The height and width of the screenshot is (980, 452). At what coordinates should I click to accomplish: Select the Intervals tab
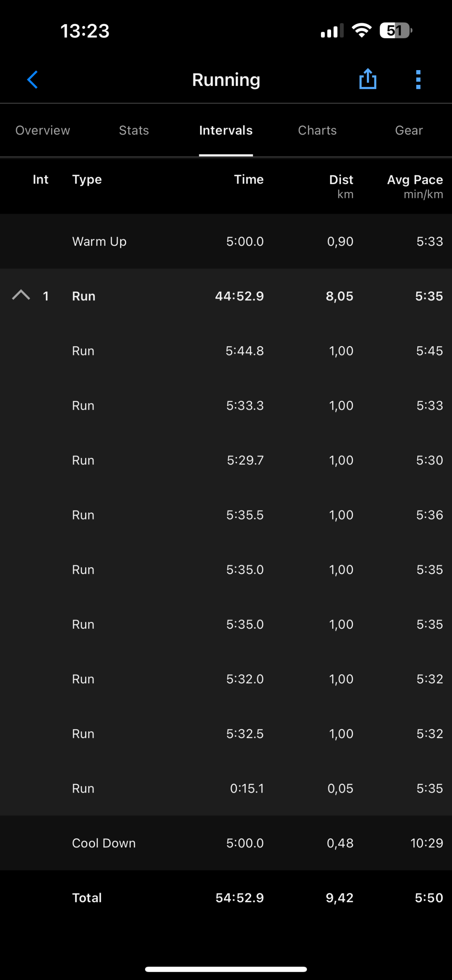tap(226, 130)
